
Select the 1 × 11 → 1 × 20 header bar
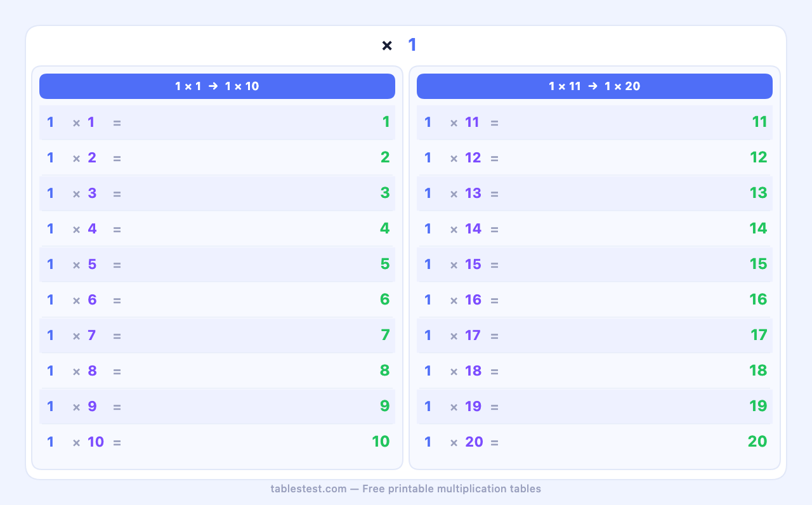(594, 86)
